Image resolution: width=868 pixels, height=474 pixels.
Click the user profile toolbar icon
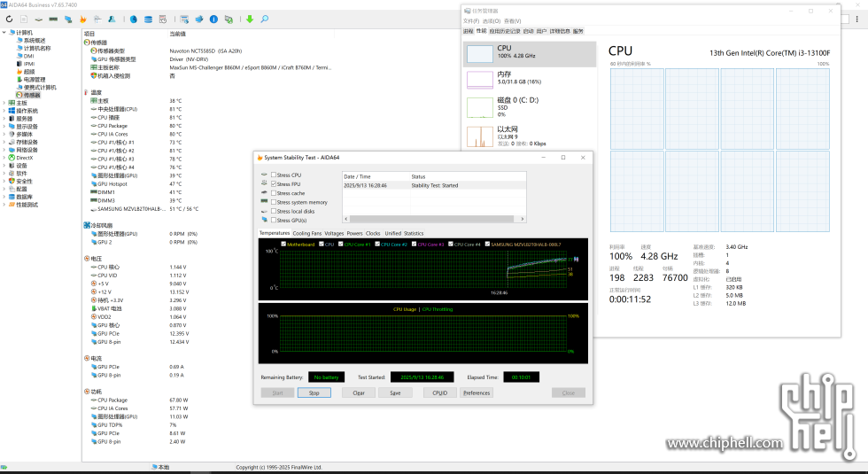[x=112, y=19]
